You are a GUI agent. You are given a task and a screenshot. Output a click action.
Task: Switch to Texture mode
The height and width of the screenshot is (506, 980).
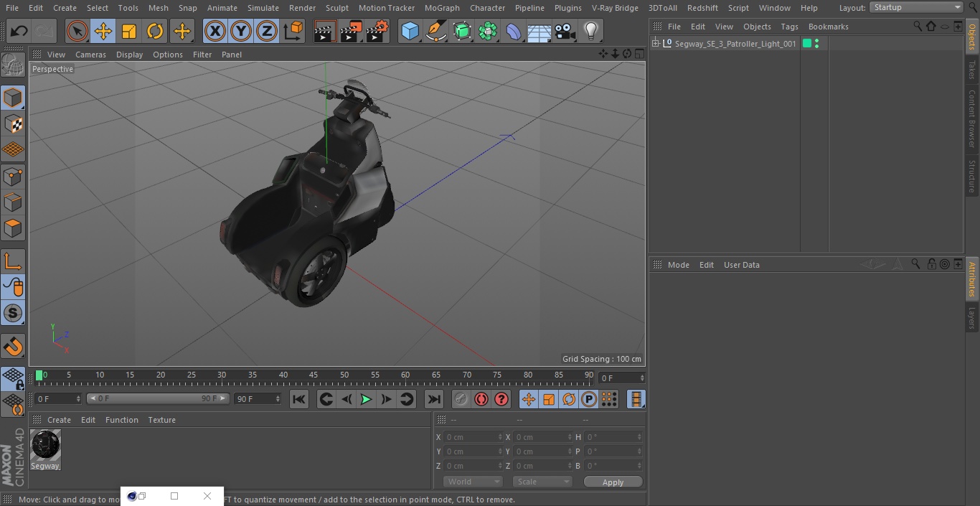pyautogui.click(x=13, y=124)
